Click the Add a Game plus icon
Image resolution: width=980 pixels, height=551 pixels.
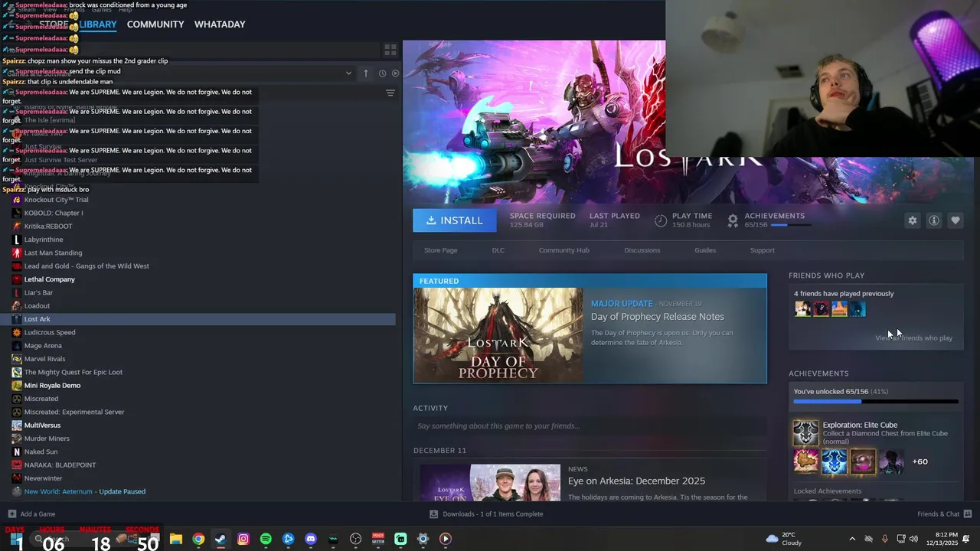[x=11, y=514]
